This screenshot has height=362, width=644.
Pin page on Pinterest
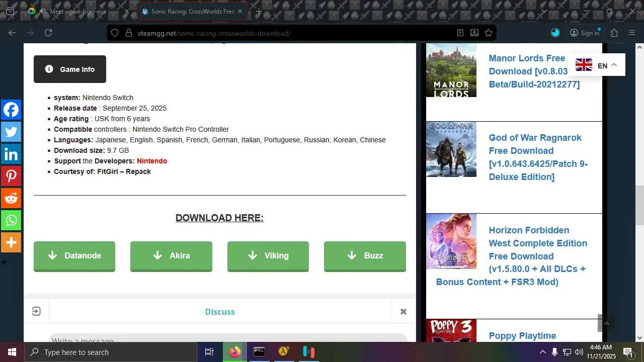11,176
